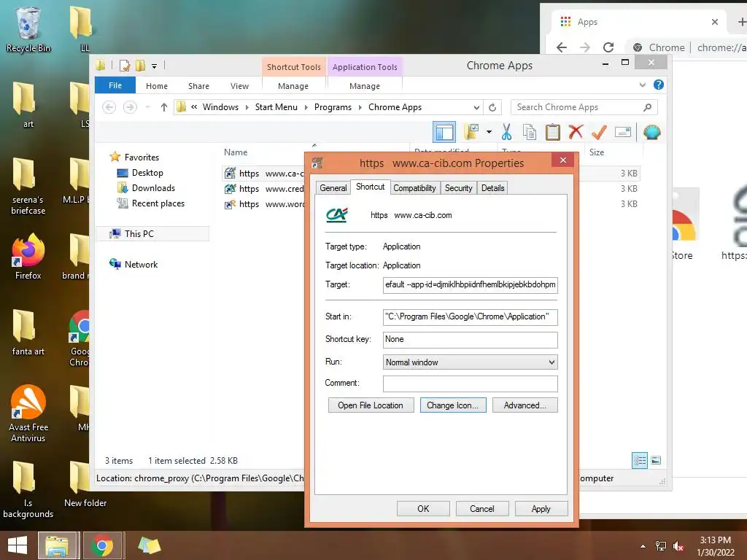Open the recent locations dropdown arrow
Screen dimensions: 747x560
click(x=147, y=107)
